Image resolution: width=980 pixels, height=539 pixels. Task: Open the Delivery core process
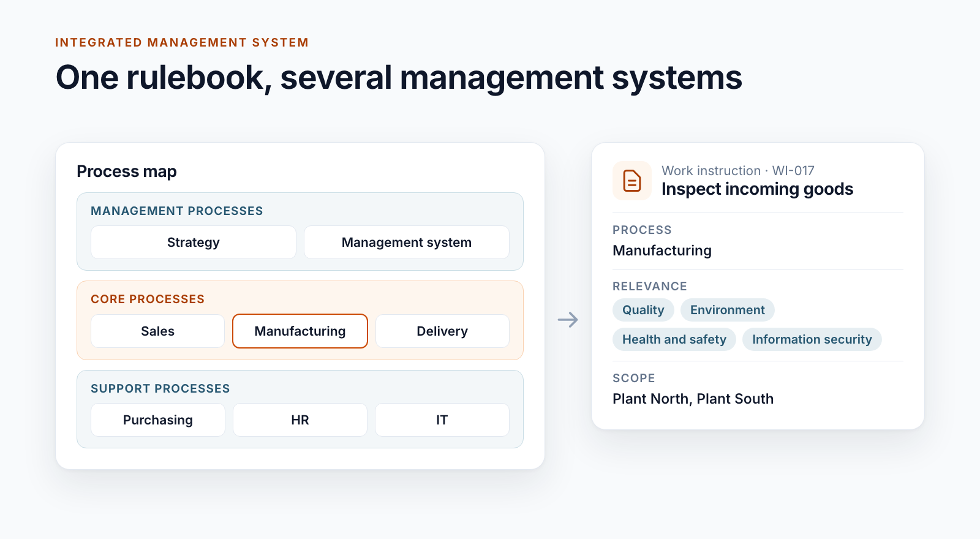pyautogui.click(x=442, y=331)
